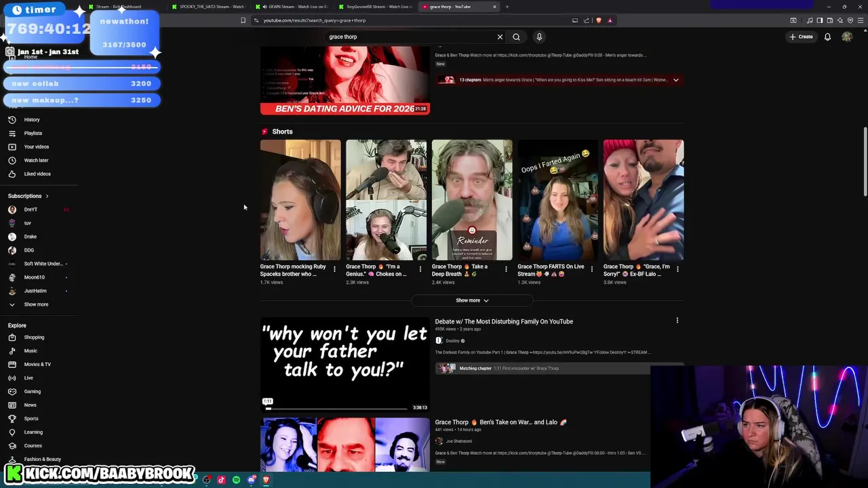This screenshot has height=488, width=868.
Task: Clear the search query with X
Action: pyautogui.click(x=500, y=37)
